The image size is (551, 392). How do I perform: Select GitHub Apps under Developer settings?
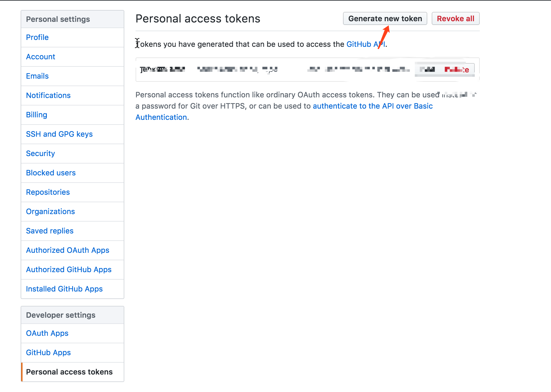pyautogui.click(x=48, y=353)
